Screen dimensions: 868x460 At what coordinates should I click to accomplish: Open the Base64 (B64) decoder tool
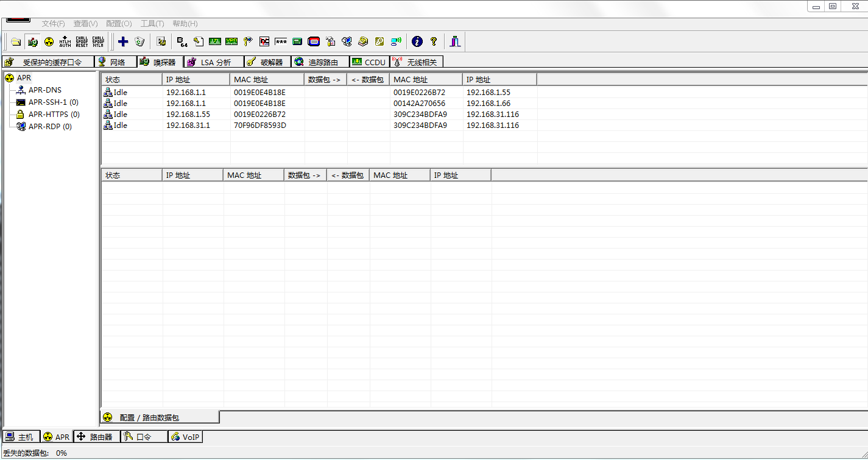coord(182,41)
